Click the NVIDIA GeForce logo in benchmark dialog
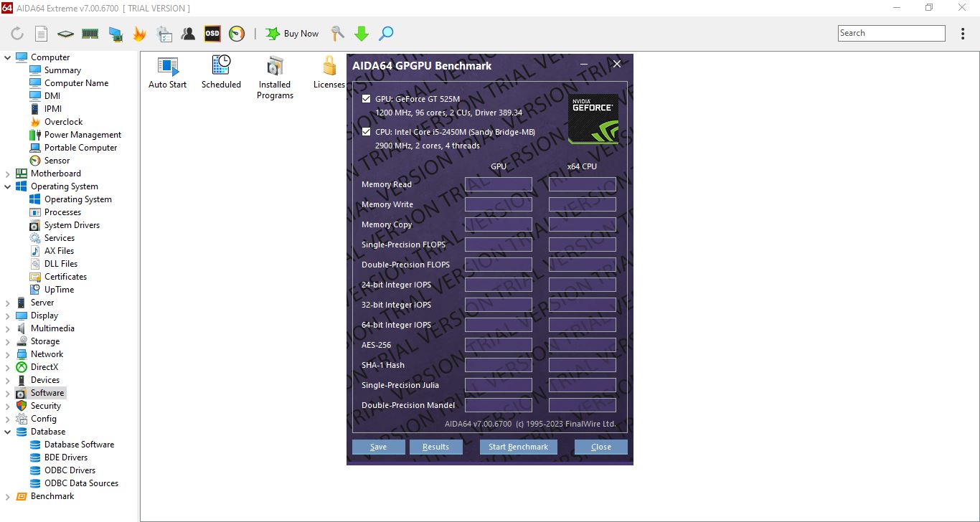This screenshot has height=522, width=980. point(593,119)
